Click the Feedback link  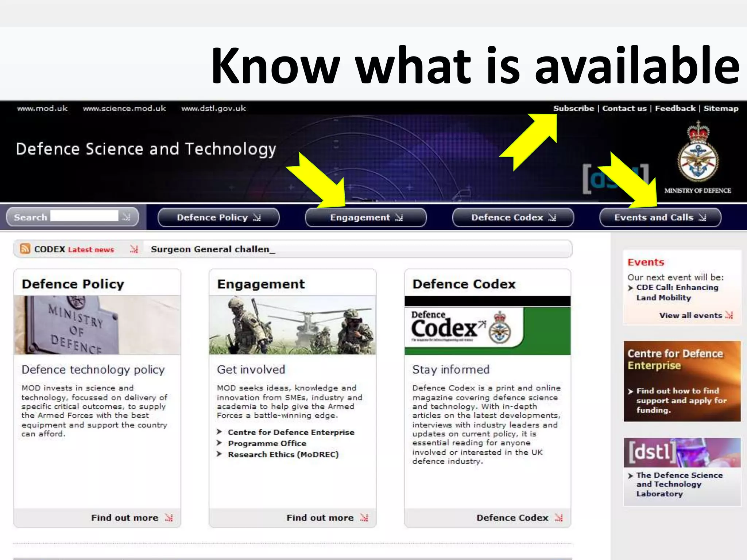675,108
